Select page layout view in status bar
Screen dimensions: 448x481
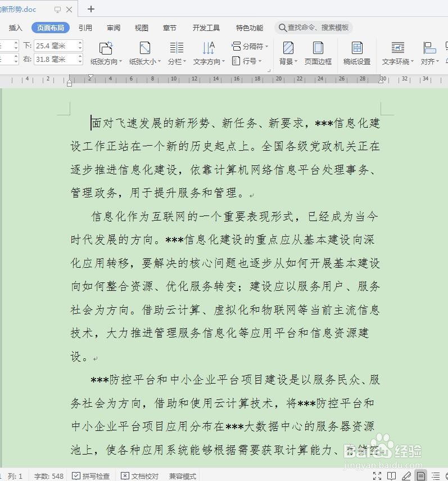pyautogui.click(x=421, y=476)
